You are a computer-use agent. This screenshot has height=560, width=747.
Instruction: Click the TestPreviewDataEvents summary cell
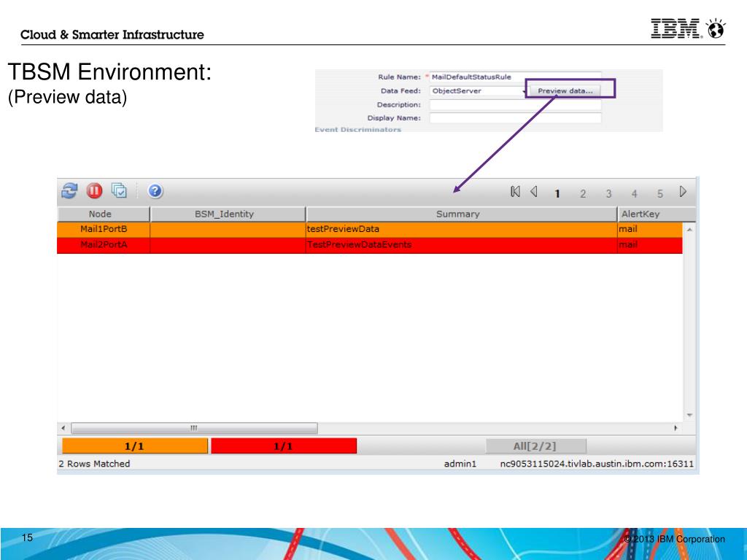tap(461, 245)
